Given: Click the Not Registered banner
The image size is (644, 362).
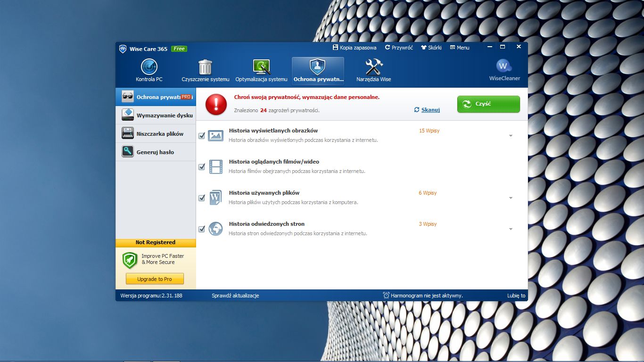Looking at the screenshot, I should (156, 242).
